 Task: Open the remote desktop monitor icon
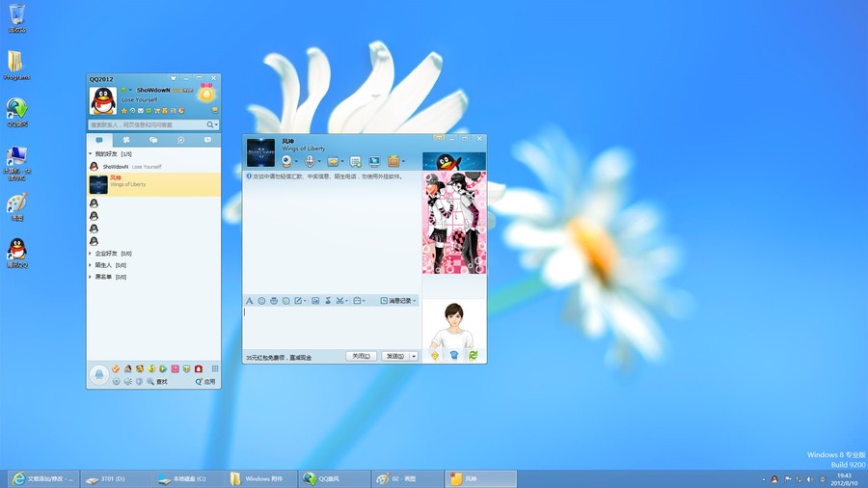point(374,161)
